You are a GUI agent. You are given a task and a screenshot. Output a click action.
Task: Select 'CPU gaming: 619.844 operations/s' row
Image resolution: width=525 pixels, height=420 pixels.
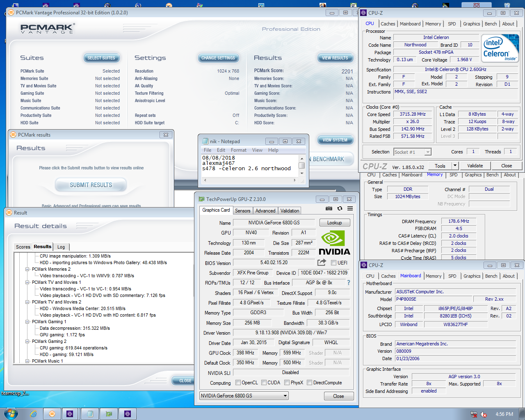[x=73, y=348]
